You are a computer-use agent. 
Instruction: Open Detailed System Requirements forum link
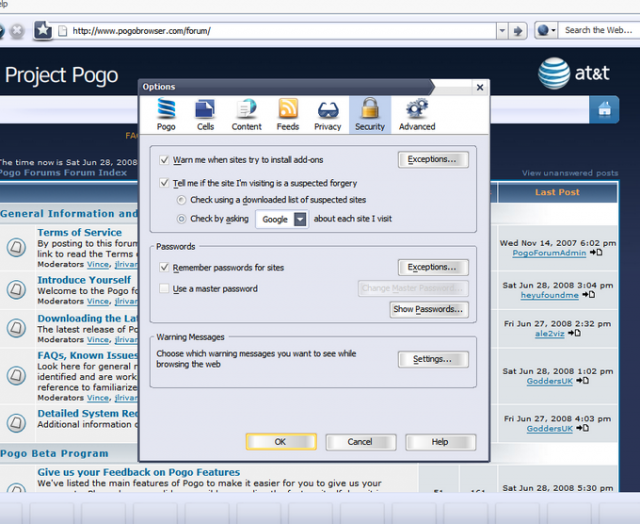(x=88, y=413)
